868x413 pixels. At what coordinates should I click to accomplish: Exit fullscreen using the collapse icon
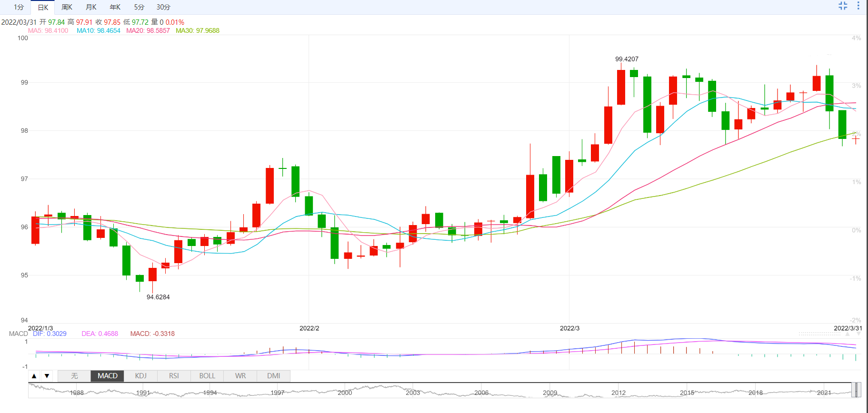coord(843,6)
